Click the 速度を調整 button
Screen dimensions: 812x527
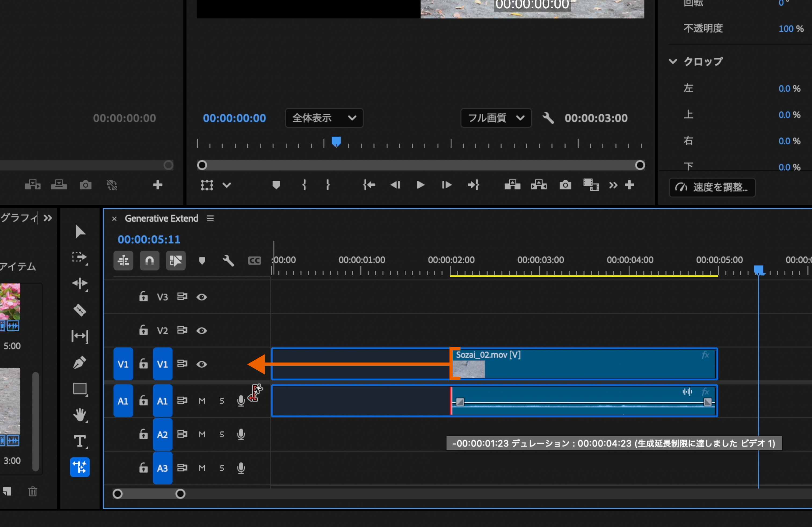click(712, 188)
